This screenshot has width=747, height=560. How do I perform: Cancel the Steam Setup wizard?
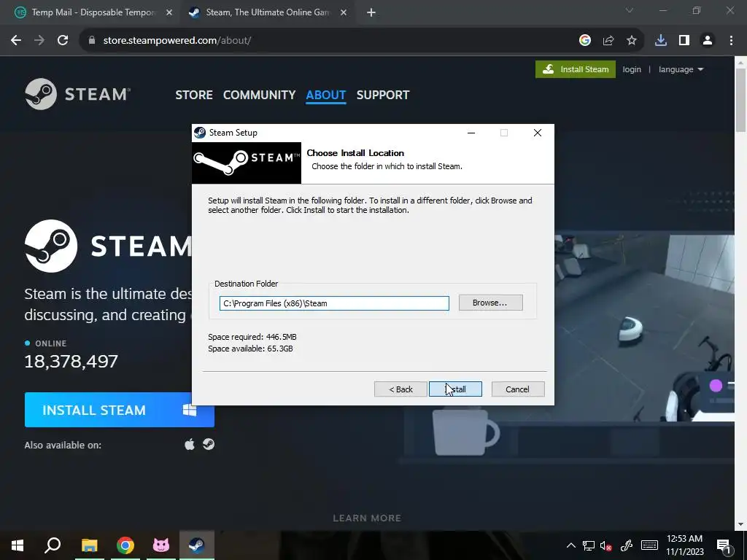coord(517,389)
